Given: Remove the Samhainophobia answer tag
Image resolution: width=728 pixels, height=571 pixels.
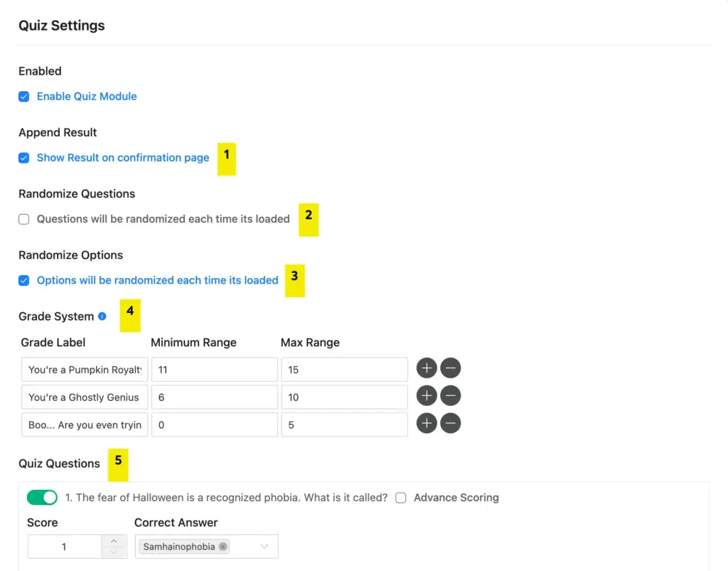Looking at the screenshot, I should (x=223, y=546).
